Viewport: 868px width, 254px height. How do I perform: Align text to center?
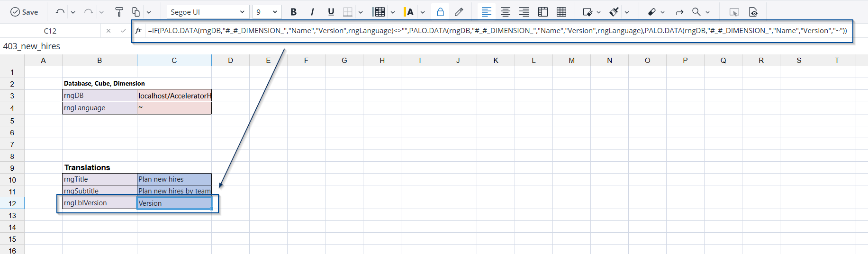[506, 12]
